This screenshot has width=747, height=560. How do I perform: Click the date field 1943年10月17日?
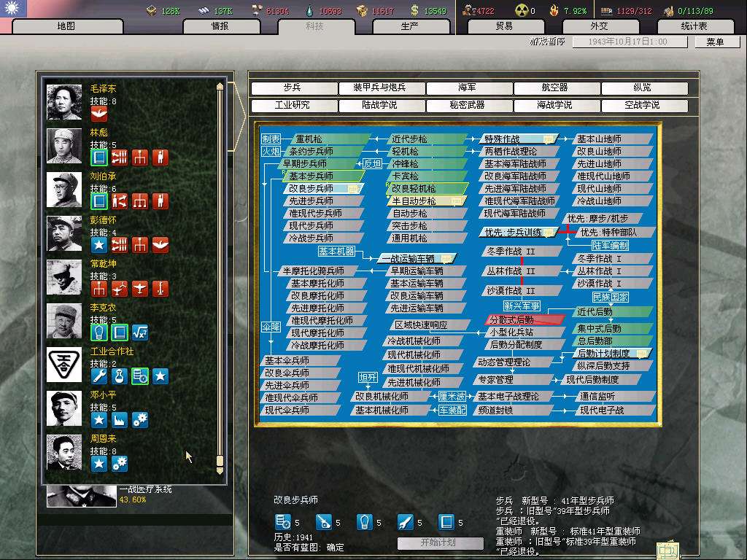pos(630,42)
